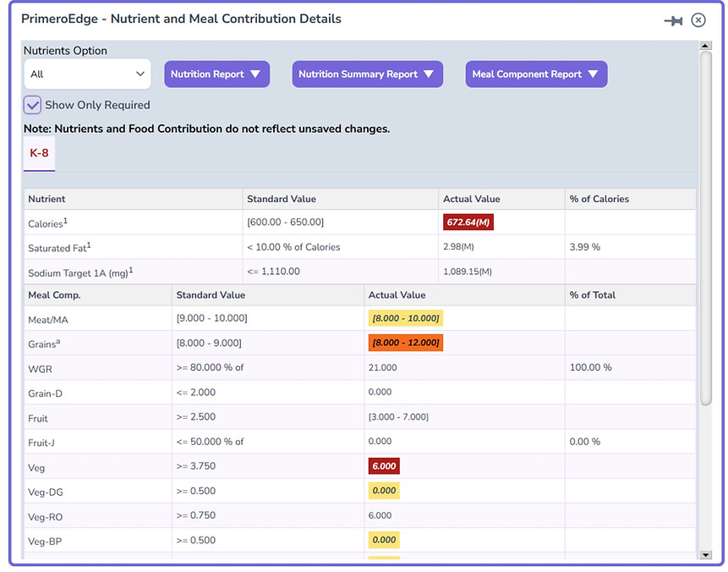Click the Grain-D meal component label
728x572 pixels.
(45, 393)
